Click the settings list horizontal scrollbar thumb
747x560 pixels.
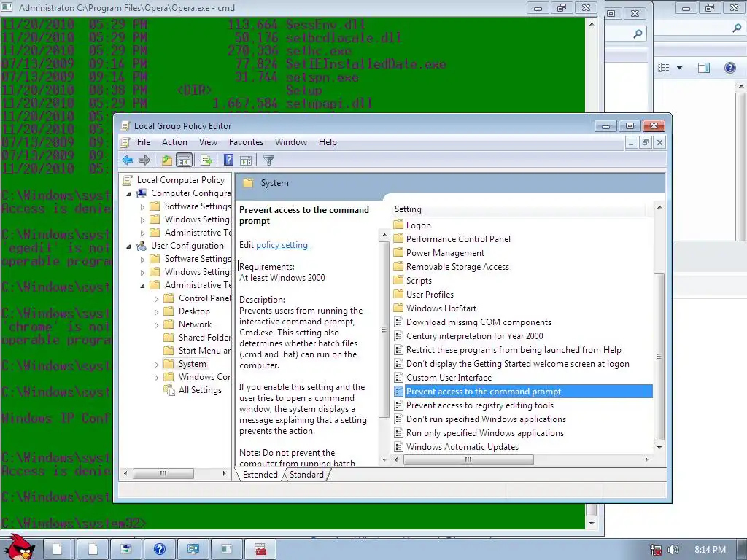pyautogui.click(x=468, y=459)
